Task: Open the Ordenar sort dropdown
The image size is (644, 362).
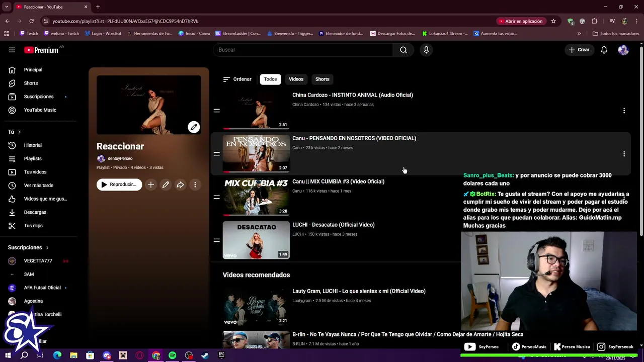Action: tap(237, 79)
